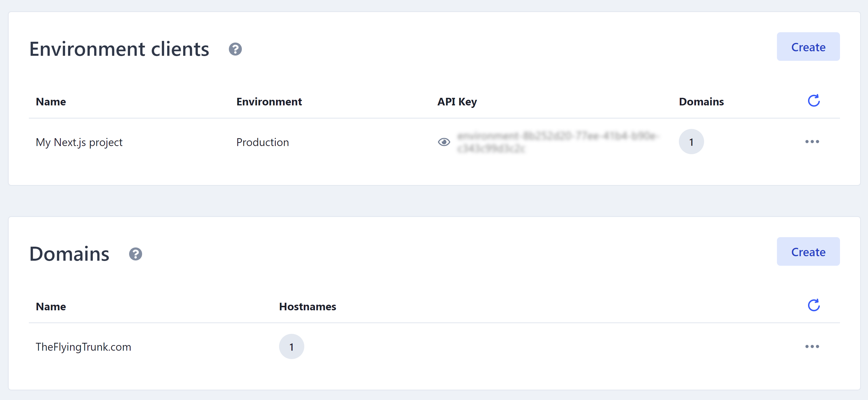
Task: Select the My Next.js project client name
Action: (x=79, y=142)
